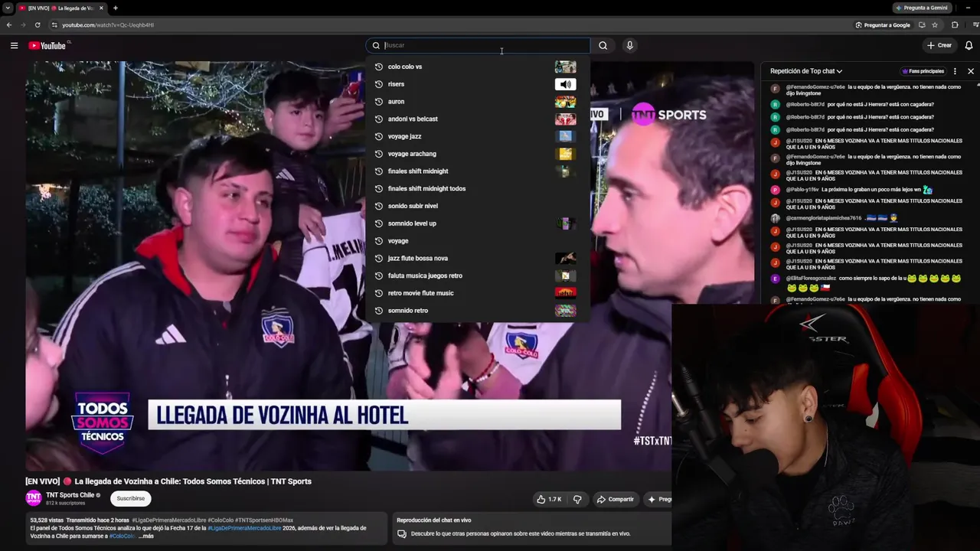Go back in browser history
This screenshot has width=980, height=551.
point(9,24)
